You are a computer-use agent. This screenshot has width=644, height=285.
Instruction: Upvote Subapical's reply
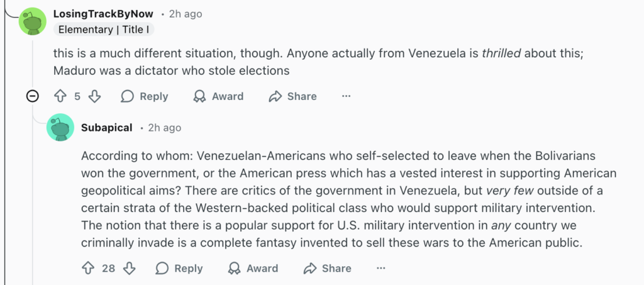click(88, 269)
